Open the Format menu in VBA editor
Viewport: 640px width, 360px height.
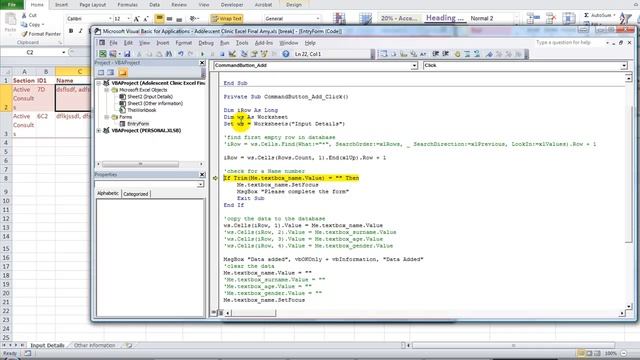183,43
